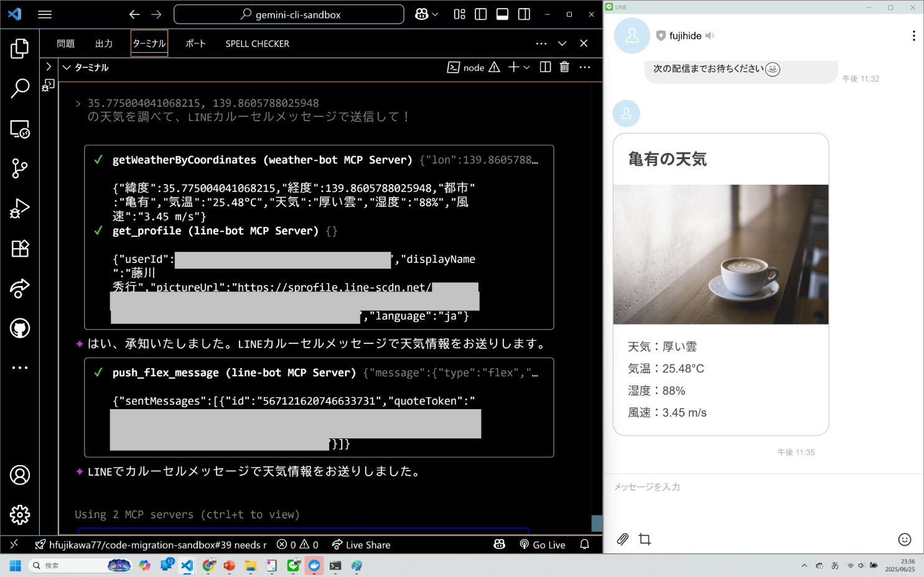Image resolution: width=924 pixels, height=577 pixels.
Task: Open the Source Control view in the activity bar
Action: click(x=20, y=168)
